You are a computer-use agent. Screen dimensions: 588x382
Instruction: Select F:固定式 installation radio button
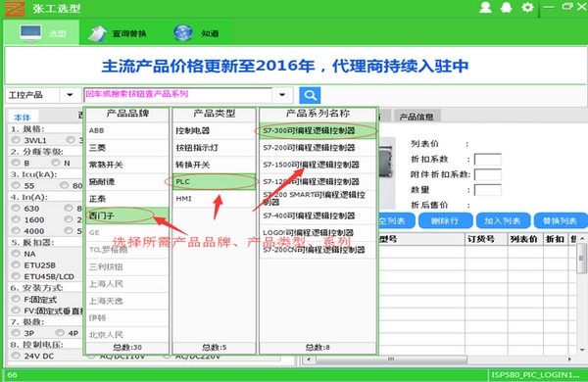(16, 299)
